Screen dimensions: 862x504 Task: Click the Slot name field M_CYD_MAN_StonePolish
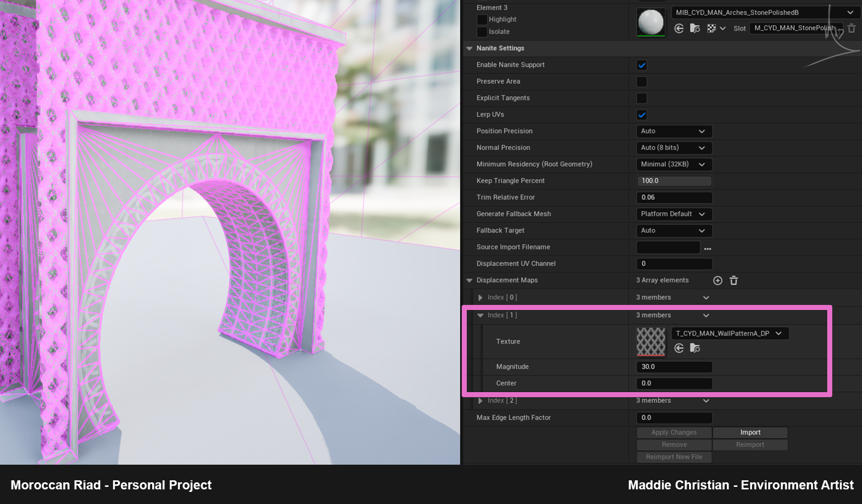[x=796, y=28]
